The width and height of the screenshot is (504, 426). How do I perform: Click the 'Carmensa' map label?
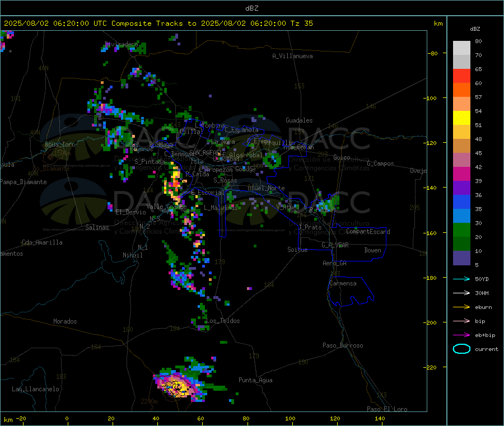coord(343,283)
